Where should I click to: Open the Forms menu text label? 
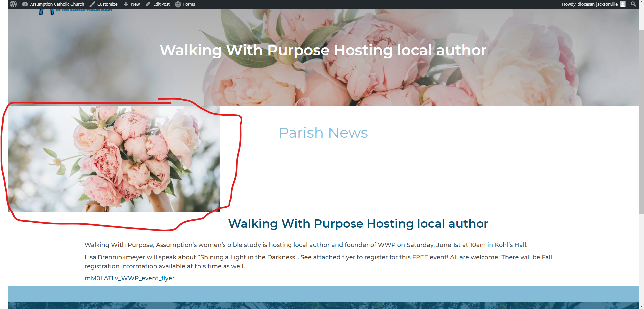[189, 4]
